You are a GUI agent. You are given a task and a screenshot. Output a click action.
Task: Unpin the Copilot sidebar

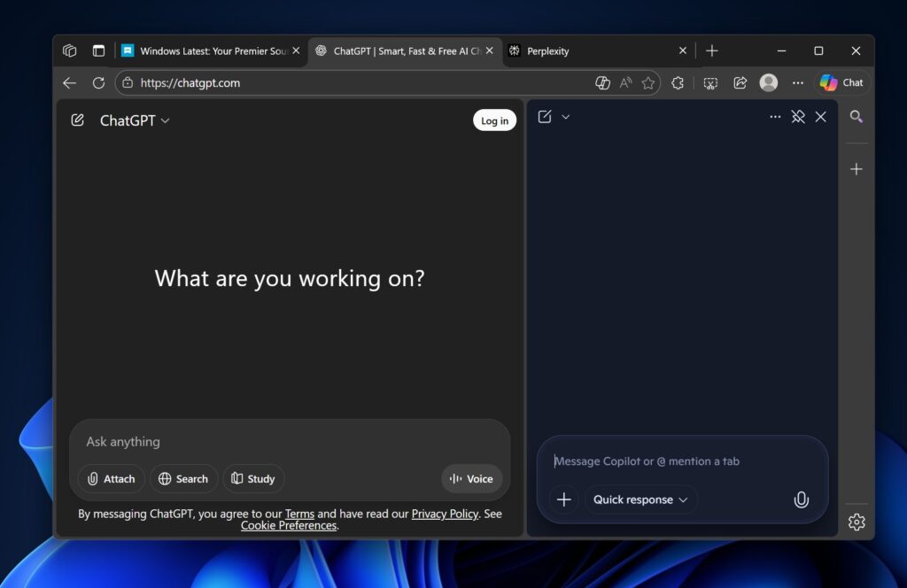798,116
